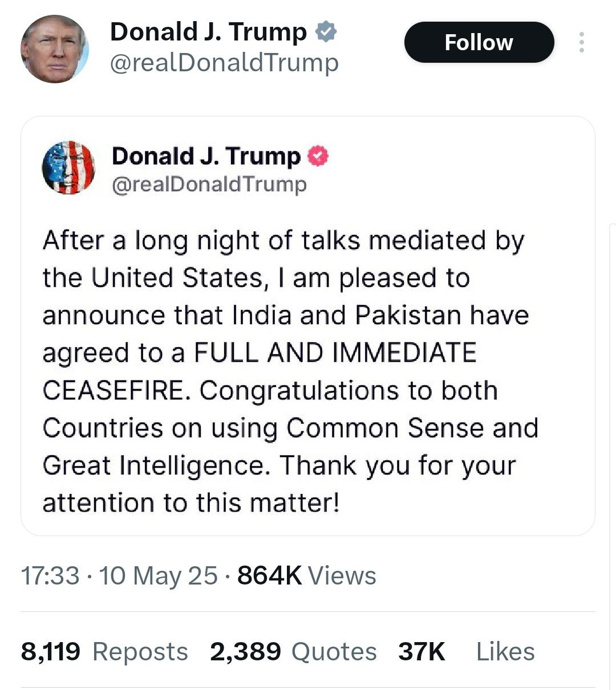View the 864K Views analytics

click(306, 575)
